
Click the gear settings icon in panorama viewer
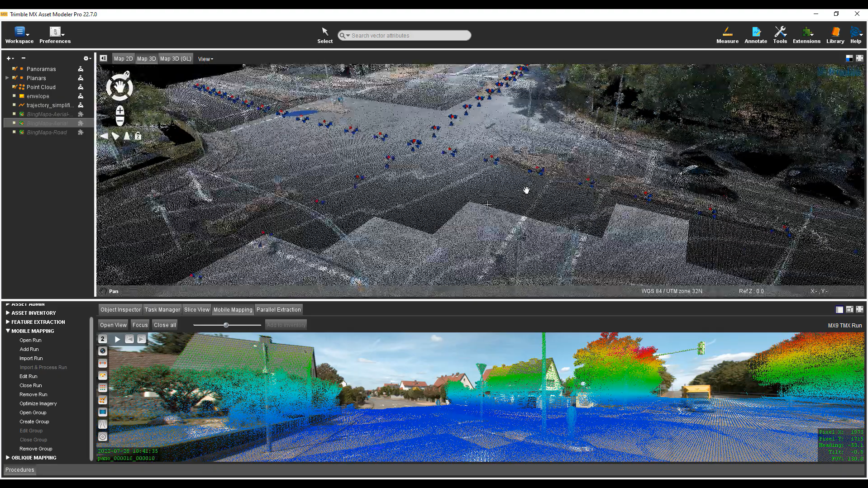click(x=103, y=436)
